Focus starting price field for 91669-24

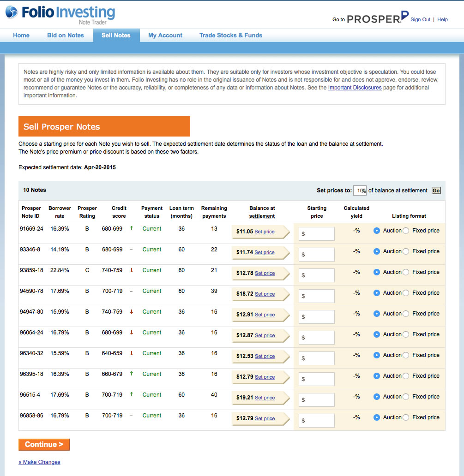(317, 234)
